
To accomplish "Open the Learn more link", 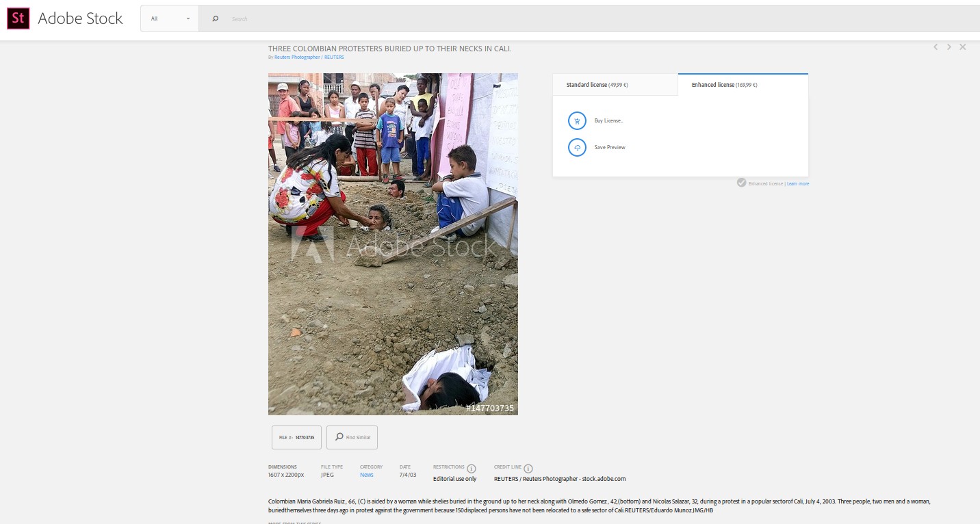I will (798, 184).
